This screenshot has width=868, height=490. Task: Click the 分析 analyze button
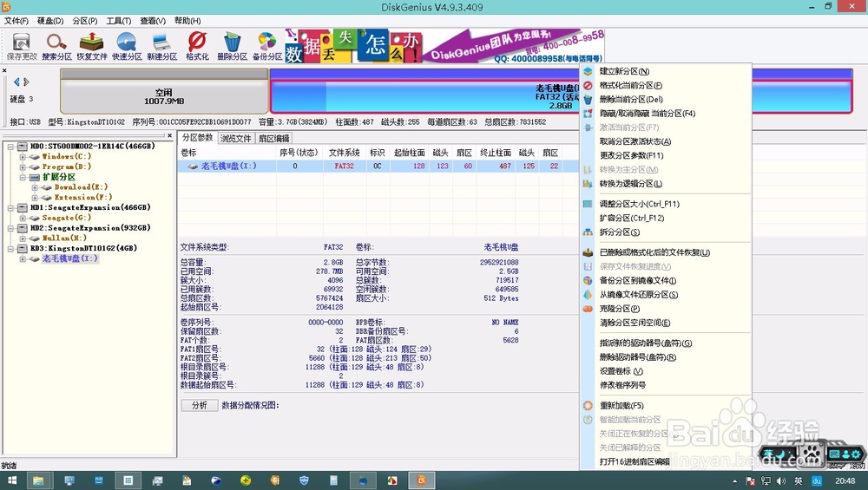pos(200,405)
